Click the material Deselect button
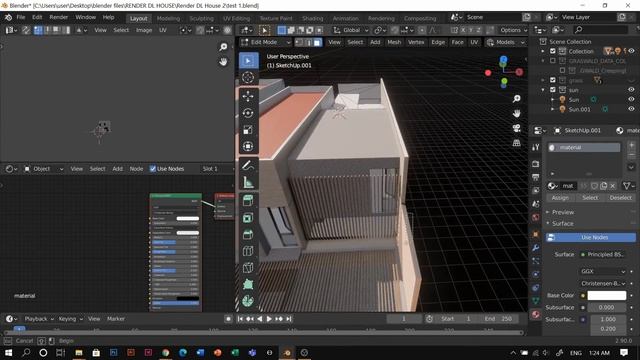This screenshot has height=360, width=640. (620, 198)
